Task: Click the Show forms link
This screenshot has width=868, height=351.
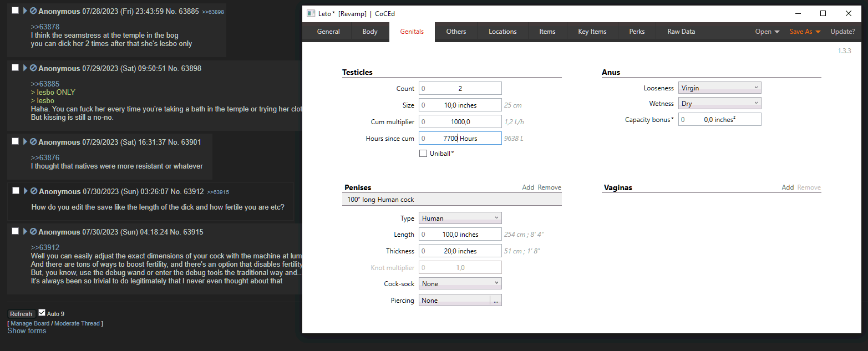Action: (27, 331)
